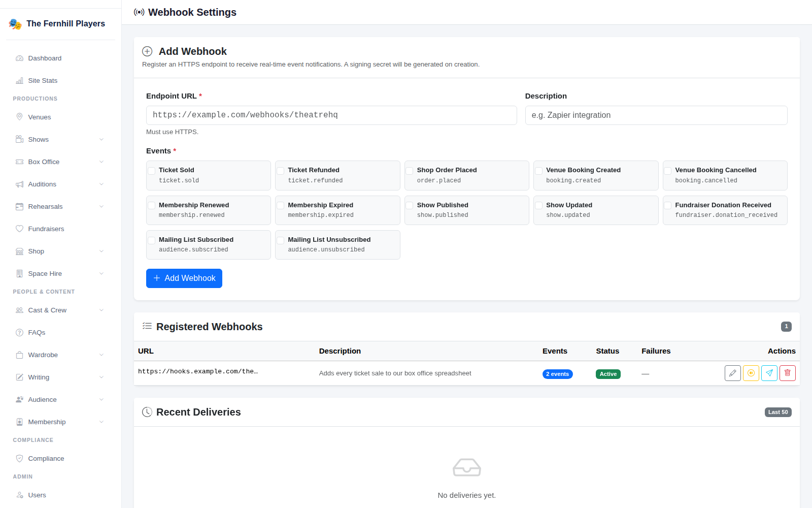This screenshot has height=508, width=812.
Task: Tick the Ticket Refunded event checkbox
Action: coord(281,171)
